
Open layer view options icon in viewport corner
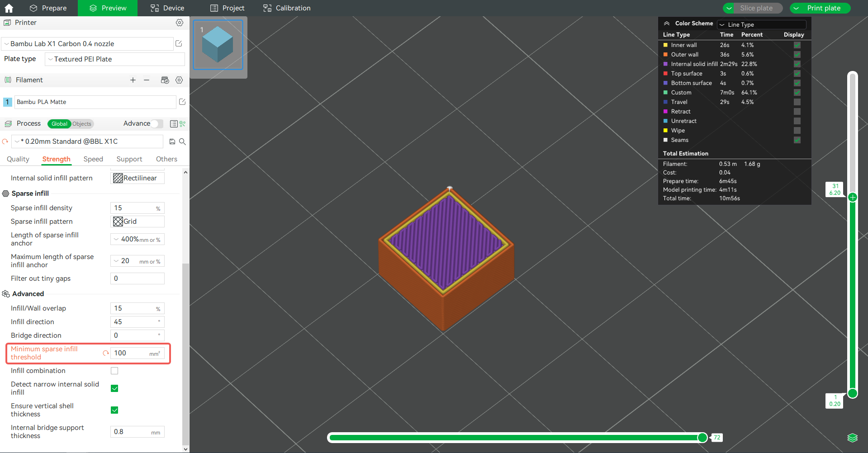(x=852, y=438)
